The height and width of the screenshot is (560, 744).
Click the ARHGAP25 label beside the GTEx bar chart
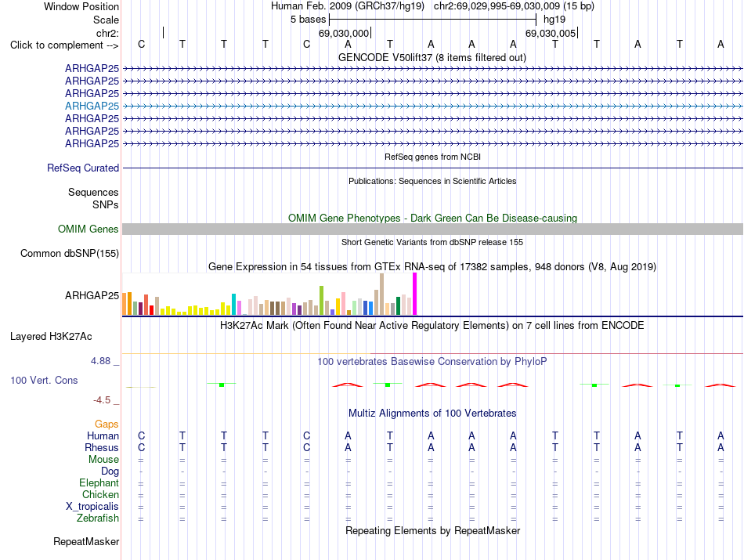(x=92, y=295)
